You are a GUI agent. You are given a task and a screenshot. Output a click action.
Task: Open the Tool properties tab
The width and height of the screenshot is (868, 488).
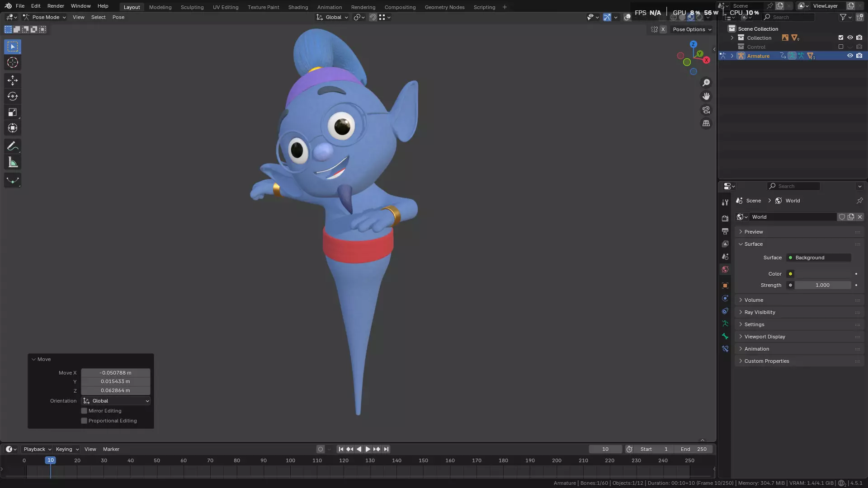click(x=725, y=202)
